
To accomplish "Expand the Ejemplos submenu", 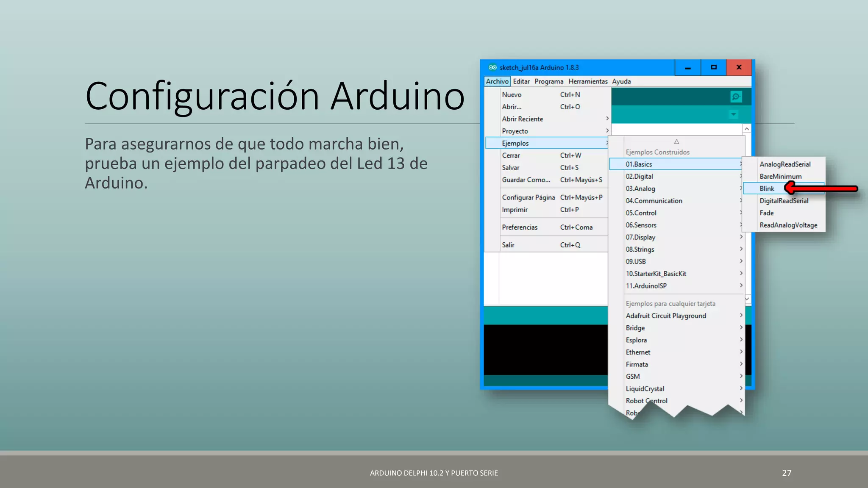I will 547,143.
